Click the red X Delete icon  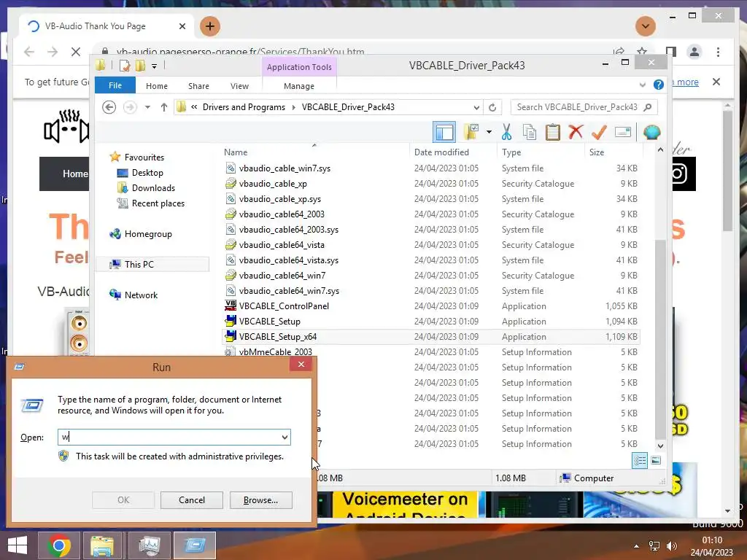pos(576,132)
